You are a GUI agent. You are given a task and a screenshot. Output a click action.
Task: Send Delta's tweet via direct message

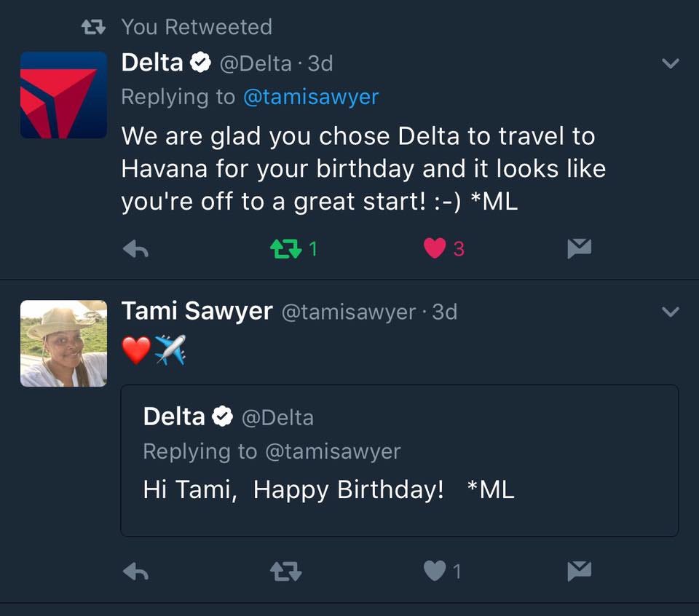(580, 250)
